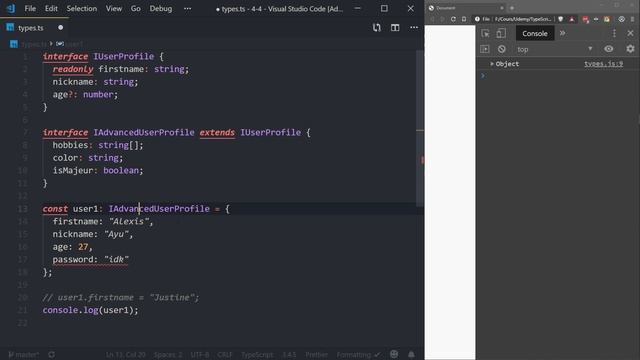Click the commented user1.firstname line

point(120,297)
